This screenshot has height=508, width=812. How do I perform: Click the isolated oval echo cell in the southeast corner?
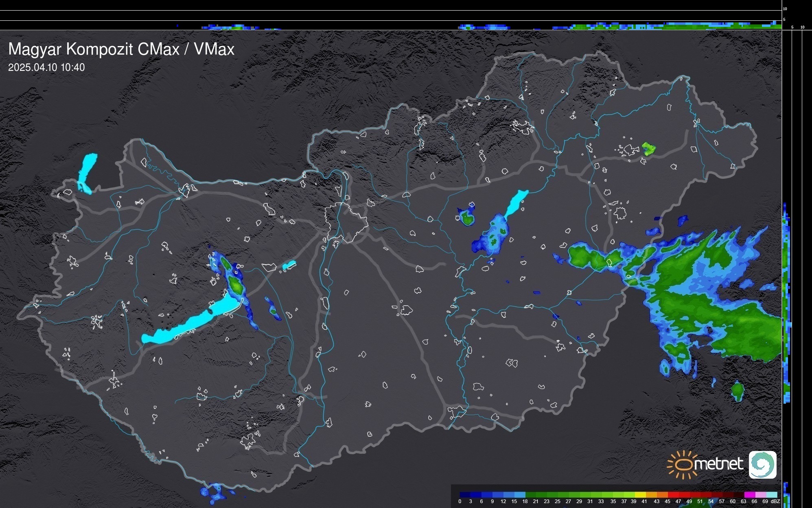tap(738, 391)
